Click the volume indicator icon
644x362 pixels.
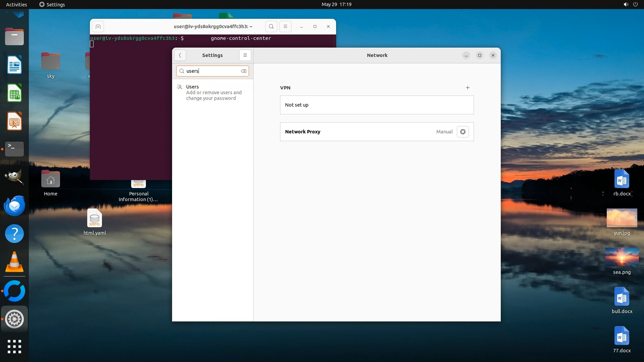(626, 4)
